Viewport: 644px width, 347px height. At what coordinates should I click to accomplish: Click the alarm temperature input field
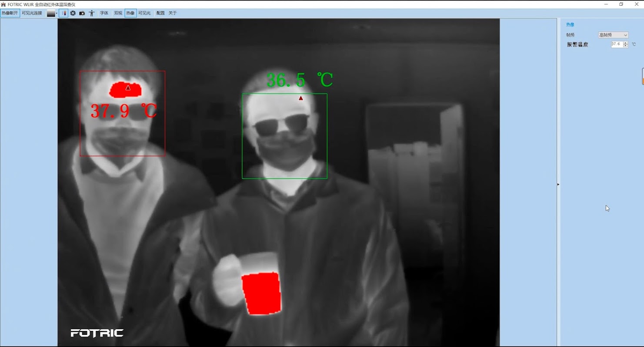[x=617, y=44]
